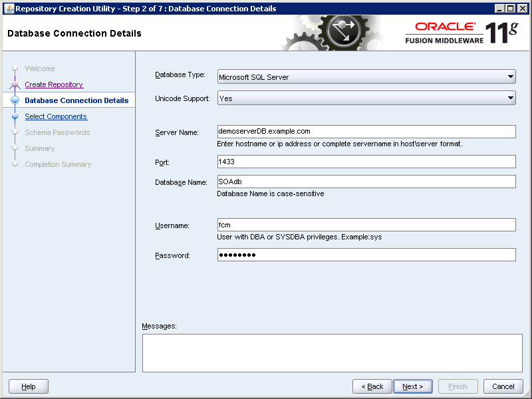
Task: Open Help for this wizard page
Action: pyautogui.click(x=28, y=386)
